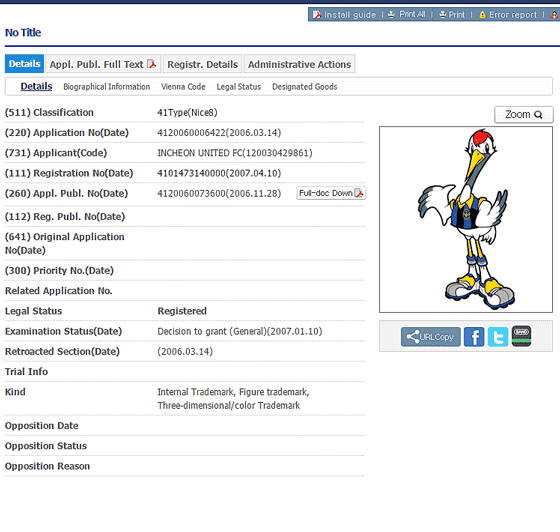Click Decision to grant (General)(2007.01.10) text

click(240, 331)
